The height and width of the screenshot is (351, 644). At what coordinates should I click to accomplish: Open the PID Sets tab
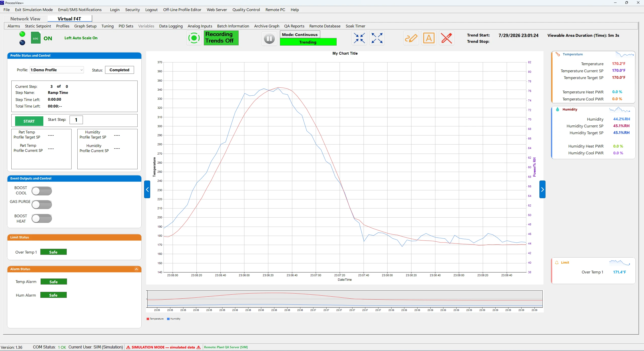(126, 26)
